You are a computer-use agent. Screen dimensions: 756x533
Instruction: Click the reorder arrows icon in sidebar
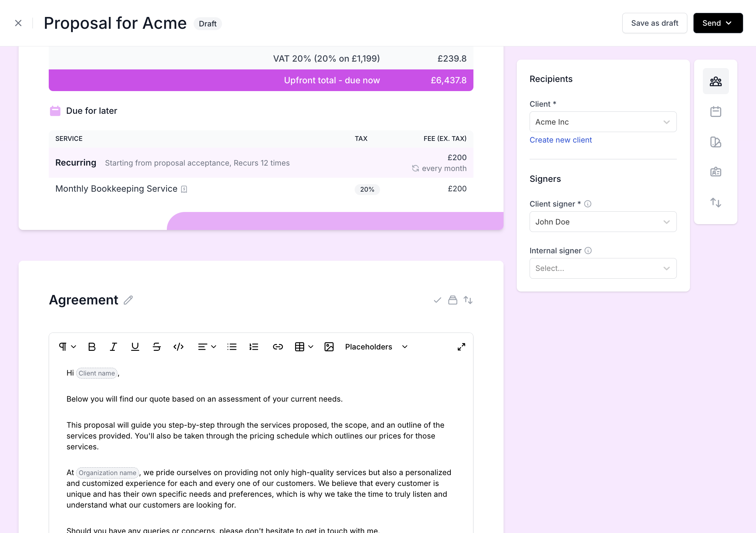point(715,202)
